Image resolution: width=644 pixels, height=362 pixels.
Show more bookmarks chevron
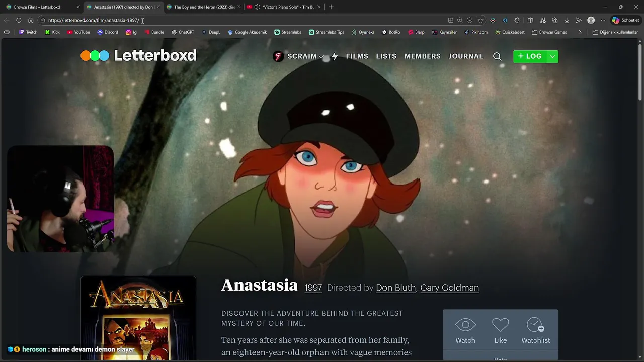pyautogui.click(x=580, y=32)
